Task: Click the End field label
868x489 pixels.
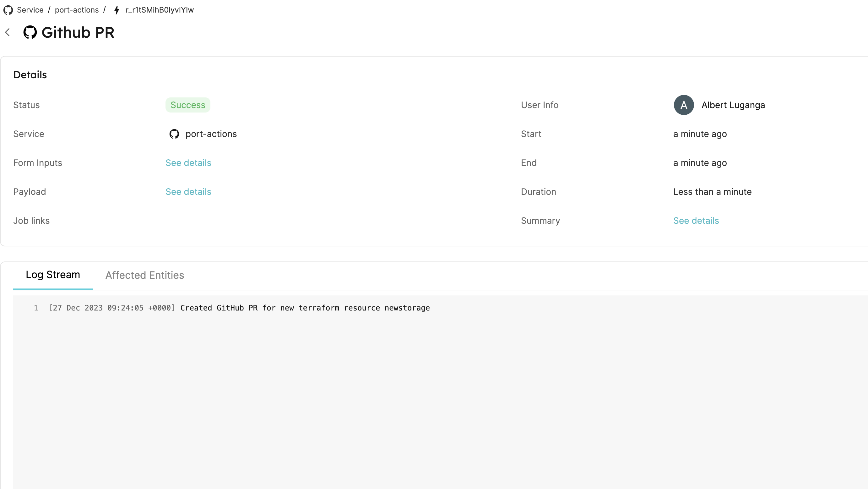Action: click(x=529, y=163)
